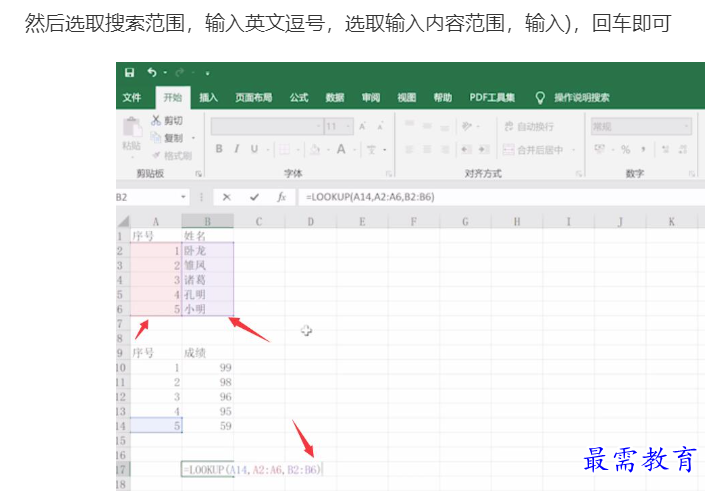Viewport: 705px width, 491px height.
Task: Click the 文 phonetic guide icon
Action: [x=371, y=150]
